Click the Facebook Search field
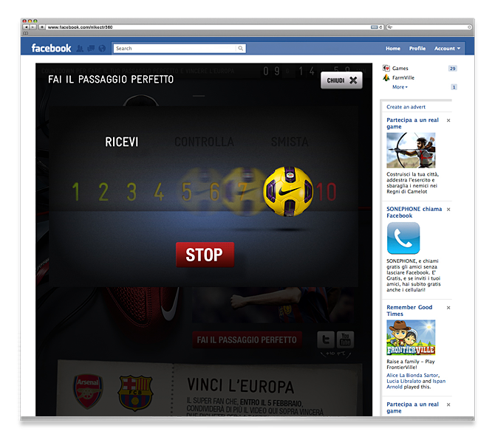The height and width of the screenshot is (448, 495). click(174, 48)
